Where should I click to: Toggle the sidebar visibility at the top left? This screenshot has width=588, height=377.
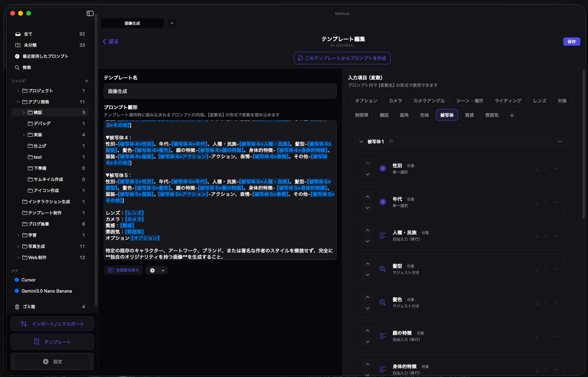tap(90, 13)
